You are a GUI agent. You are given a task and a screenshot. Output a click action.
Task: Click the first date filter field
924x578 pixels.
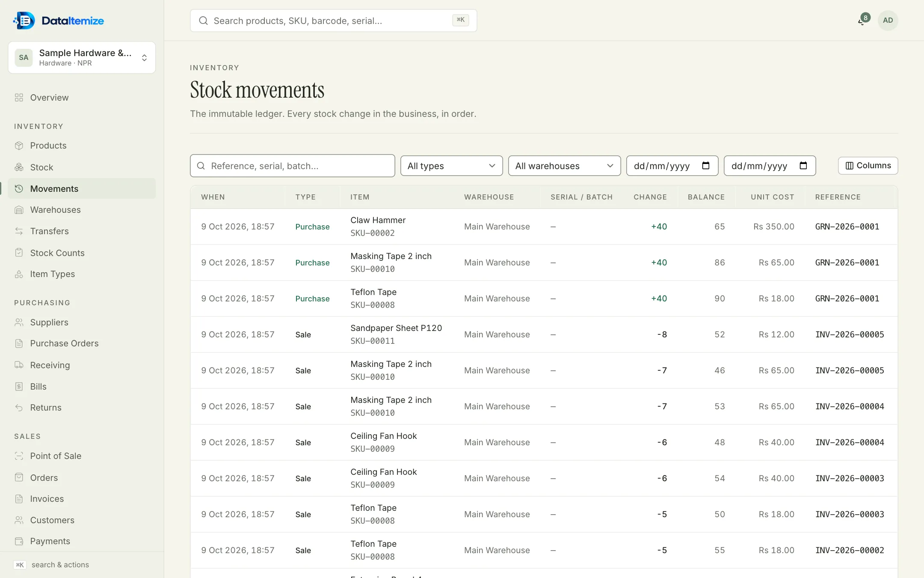point(672,166)
